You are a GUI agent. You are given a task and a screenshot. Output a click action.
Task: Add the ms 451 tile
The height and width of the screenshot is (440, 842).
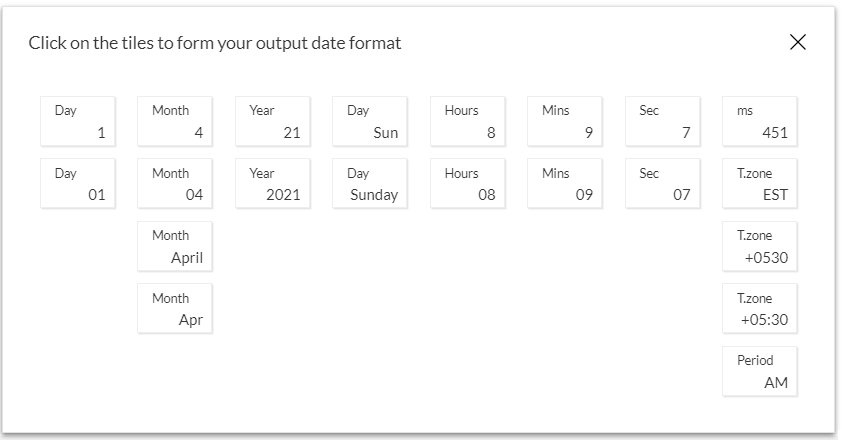(x=760, y=121)
